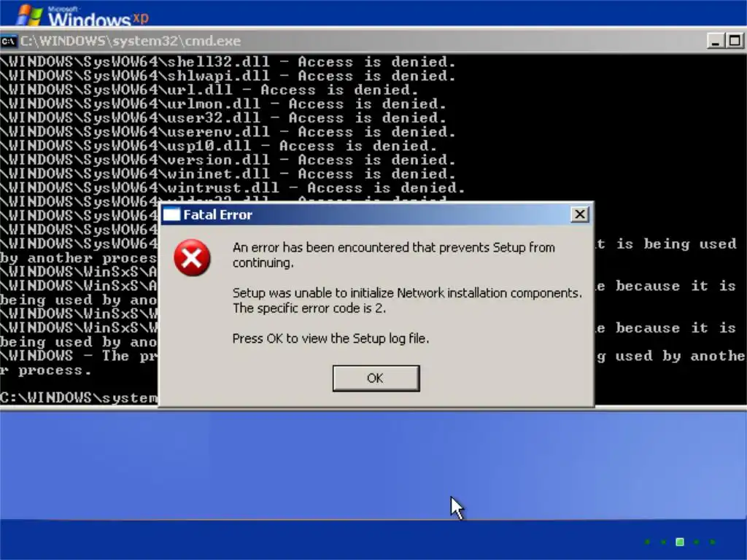Click 'An error has been encountered' message

click(x=394, y=254)
